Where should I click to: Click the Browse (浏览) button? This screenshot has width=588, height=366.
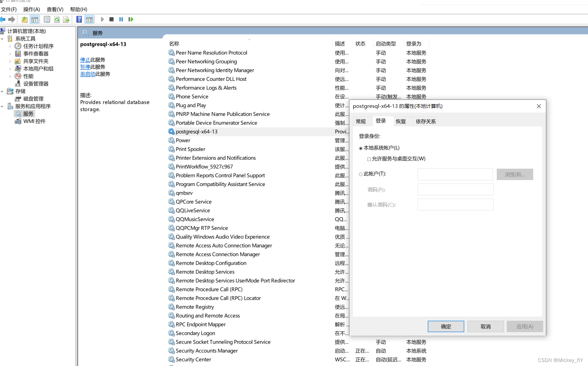pos(515,174)
